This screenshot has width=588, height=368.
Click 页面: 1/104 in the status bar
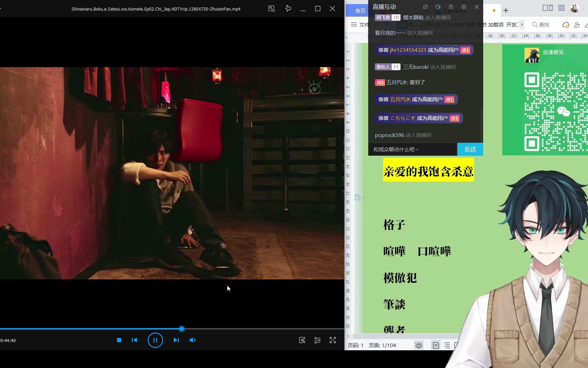[x=382, y=345]
